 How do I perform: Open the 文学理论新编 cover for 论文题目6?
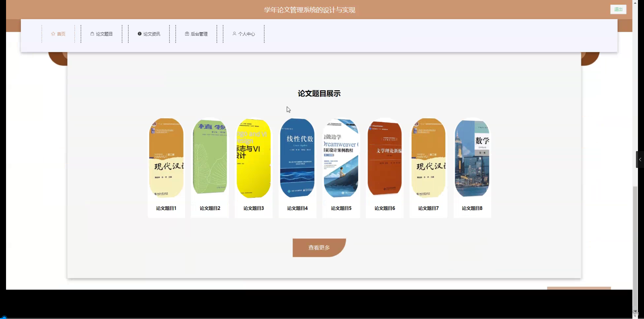click(385, 158)
